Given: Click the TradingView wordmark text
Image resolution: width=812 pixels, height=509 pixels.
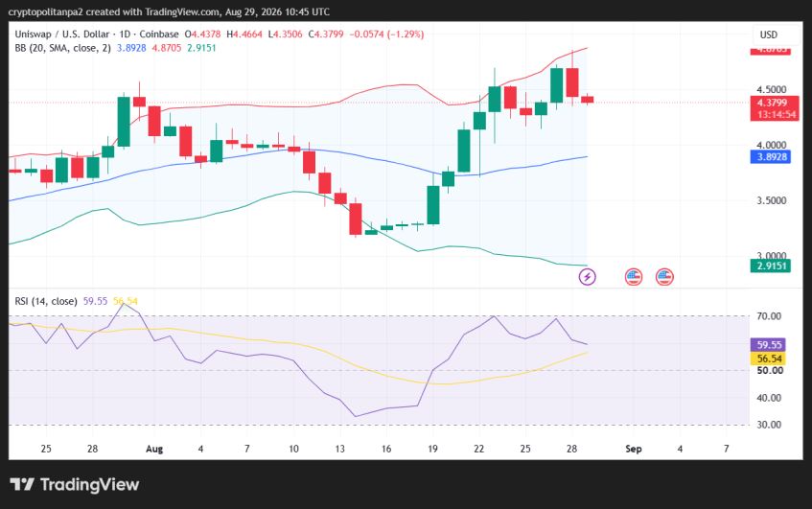Looking at the screenshot, I should (89, 485).
